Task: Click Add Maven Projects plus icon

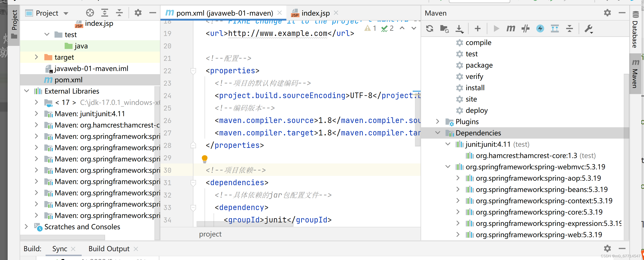Action: click(477, 28)
